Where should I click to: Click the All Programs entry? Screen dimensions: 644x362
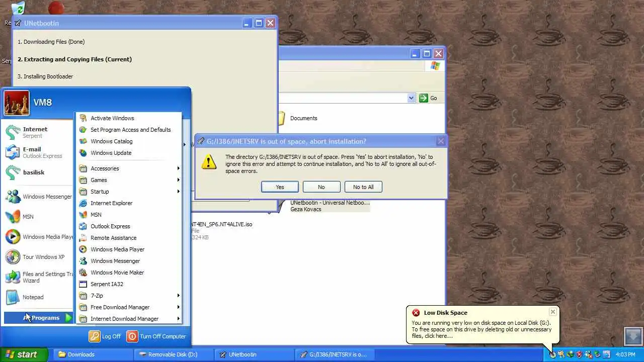pos(38,318)
